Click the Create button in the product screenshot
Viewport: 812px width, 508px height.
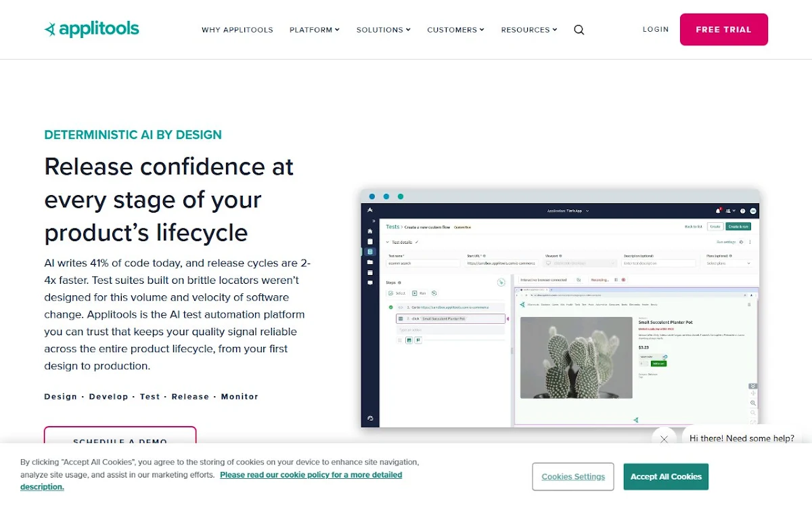[715, 226]
